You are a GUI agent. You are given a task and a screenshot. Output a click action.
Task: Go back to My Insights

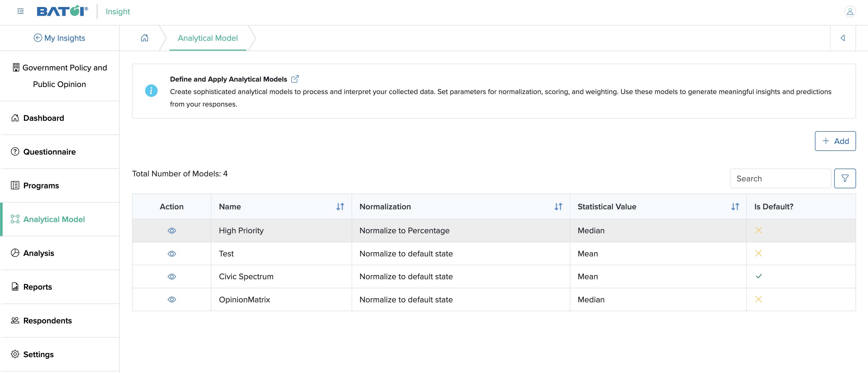coord(59,38)
